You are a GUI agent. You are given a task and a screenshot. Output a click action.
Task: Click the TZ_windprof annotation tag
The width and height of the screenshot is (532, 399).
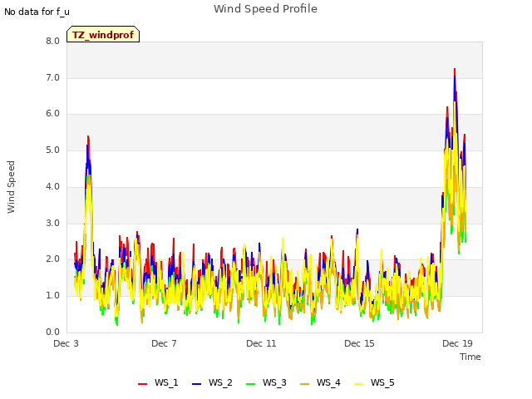(103, 34)
